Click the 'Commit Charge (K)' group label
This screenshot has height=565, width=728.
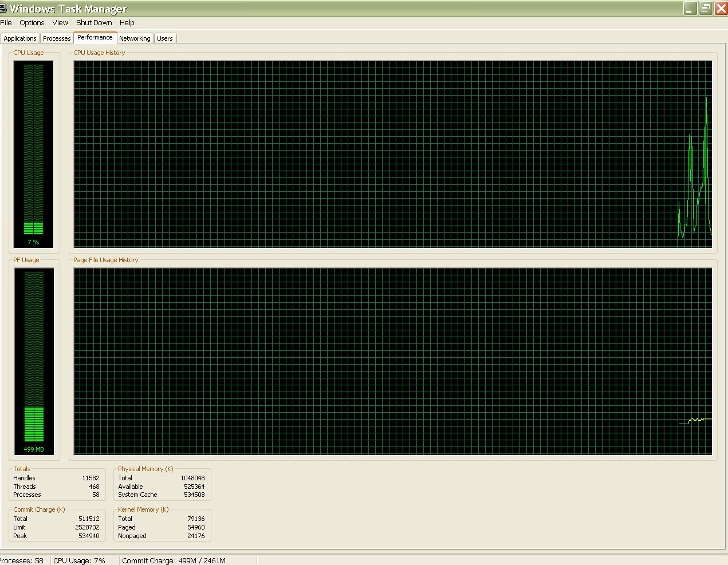point(39,509)
